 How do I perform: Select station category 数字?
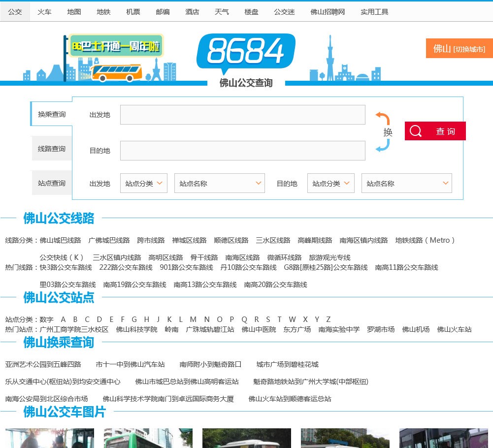pos(46,320)
